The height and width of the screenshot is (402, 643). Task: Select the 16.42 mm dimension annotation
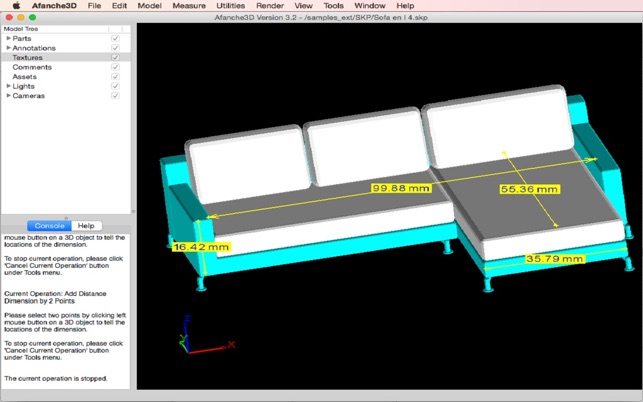click(x=201, y=246)
